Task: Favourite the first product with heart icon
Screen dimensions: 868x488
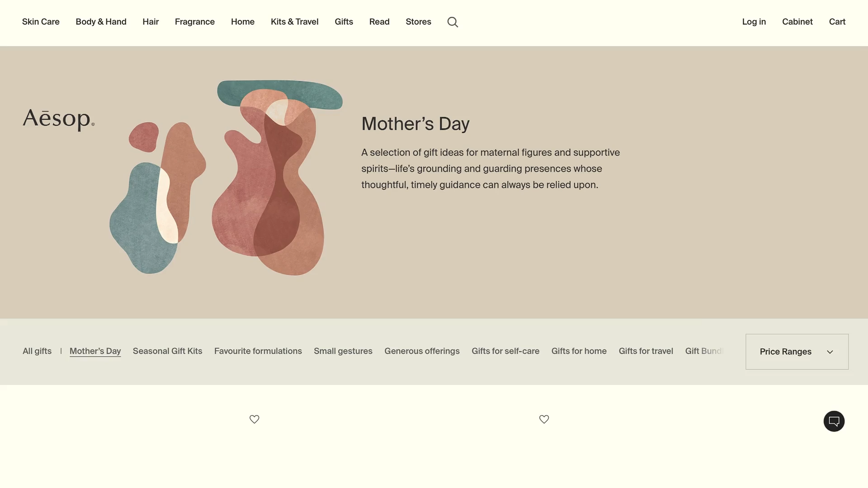Action: pyautogui.click(x=255, y=419)
